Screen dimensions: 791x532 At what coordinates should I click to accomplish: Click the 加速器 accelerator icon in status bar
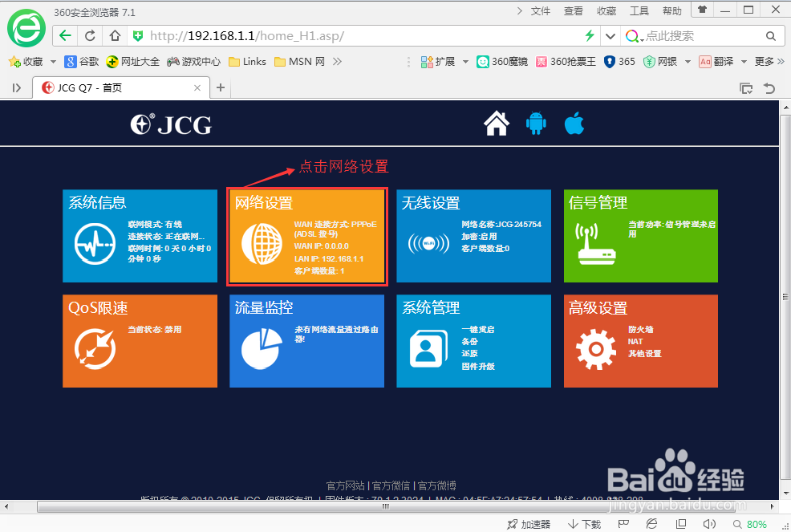pos(529,523)
